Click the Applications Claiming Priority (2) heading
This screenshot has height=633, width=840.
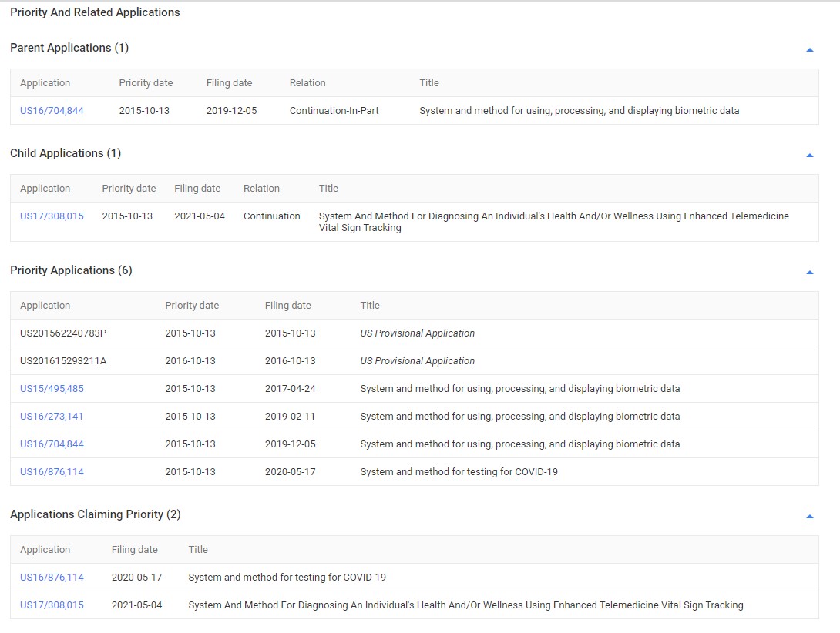[96, 514]
